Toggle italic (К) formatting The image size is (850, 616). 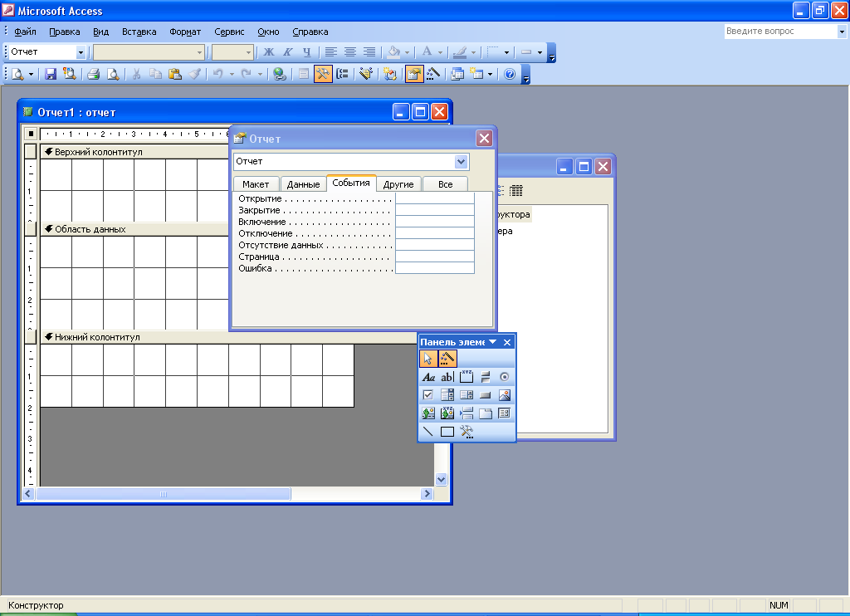click(x=288, y=52)
